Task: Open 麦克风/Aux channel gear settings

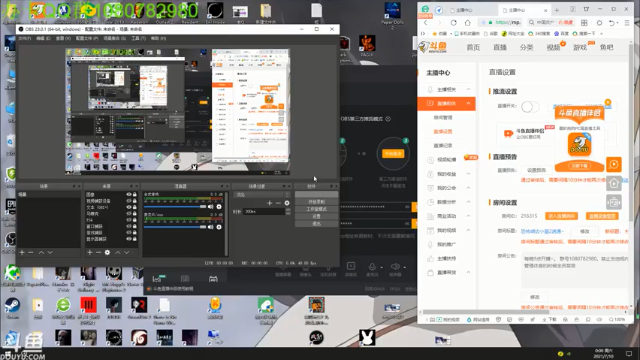Action: 219,227
